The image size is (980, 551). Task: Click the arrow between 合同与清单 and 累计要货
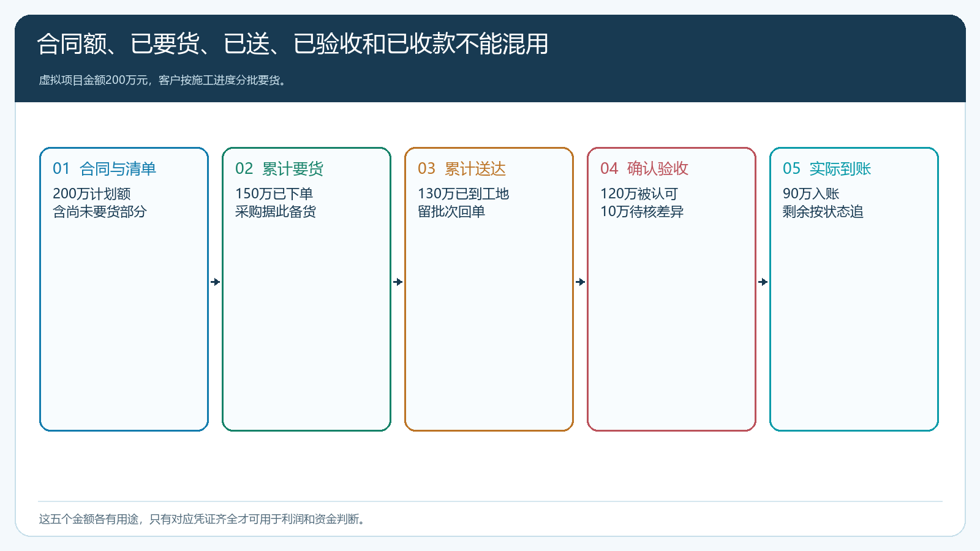pyautogui.click(x=215, y=282)
